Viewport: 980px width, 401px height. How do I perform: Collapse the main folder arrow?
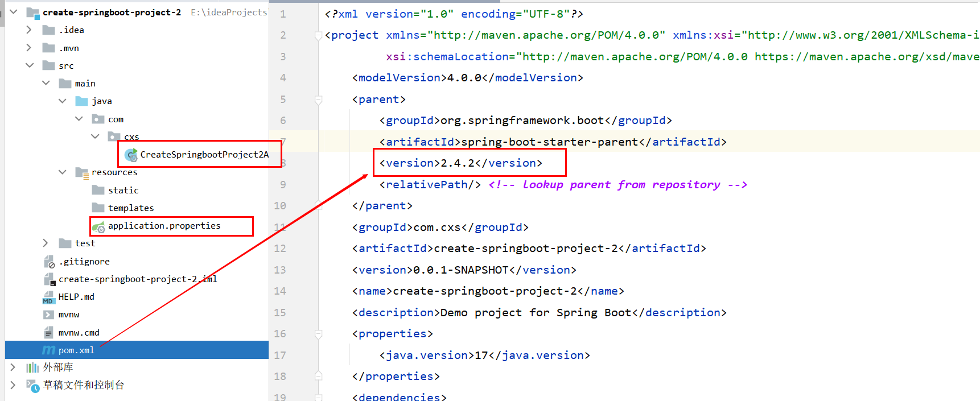[x=46, y=83]
